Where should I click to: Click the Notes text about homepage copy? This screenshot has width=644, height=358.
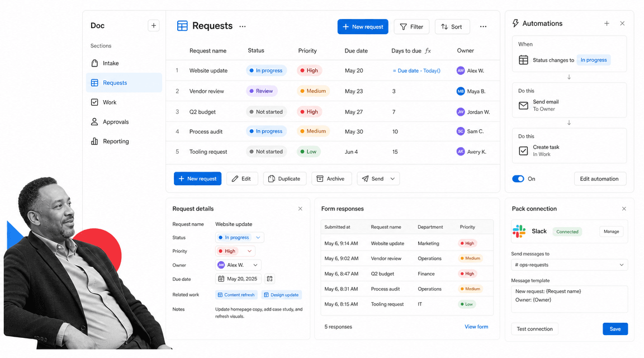coord(259,313)
